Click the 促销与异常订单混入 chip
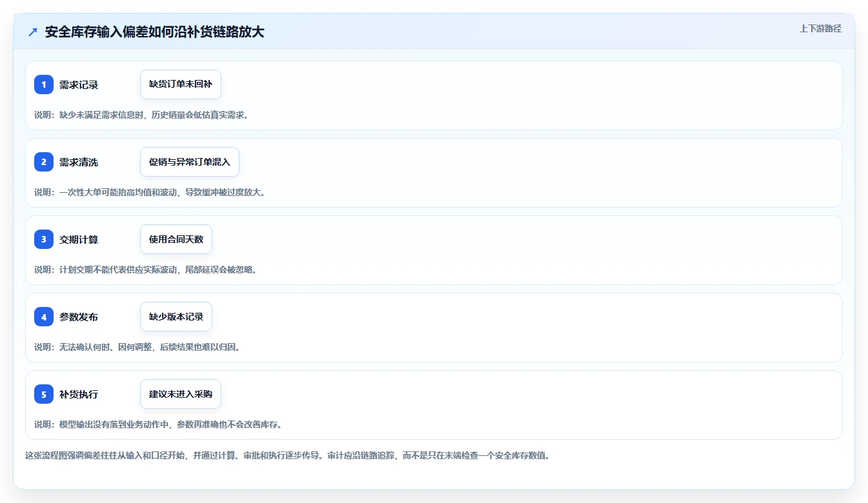 pyautogui.click(x=190, y=162)
